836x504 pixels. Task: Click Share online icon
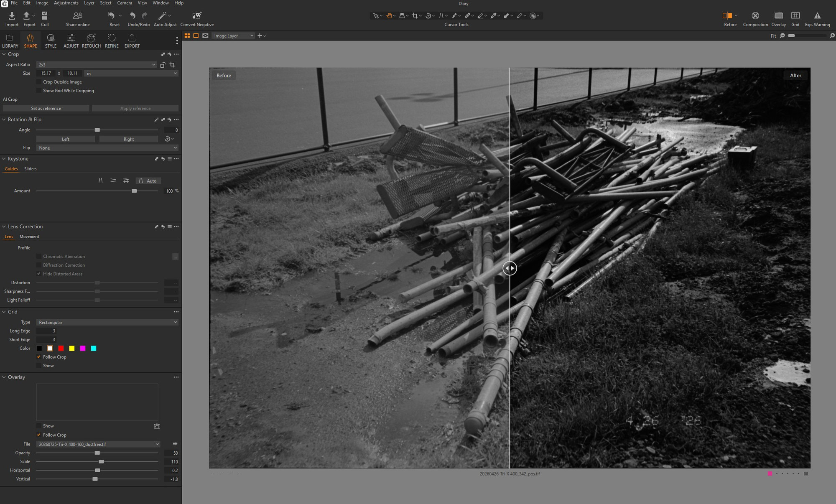pyautogui.click(x=78, y=16)
